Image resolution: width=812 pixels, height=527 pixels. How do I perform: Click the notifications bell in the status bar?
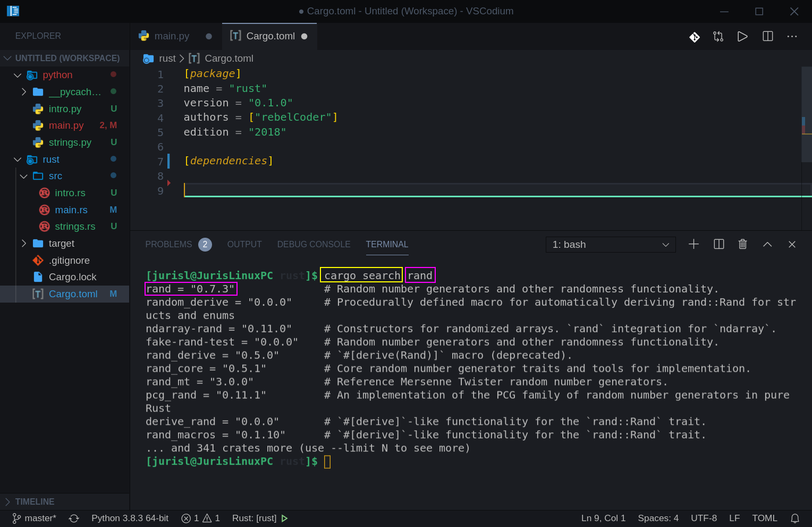click(795, 517)
